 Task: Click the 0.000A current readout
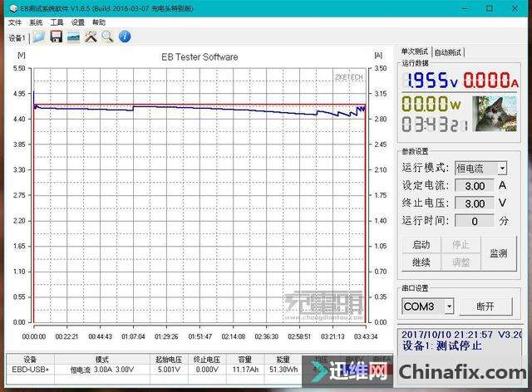[490, 81]
